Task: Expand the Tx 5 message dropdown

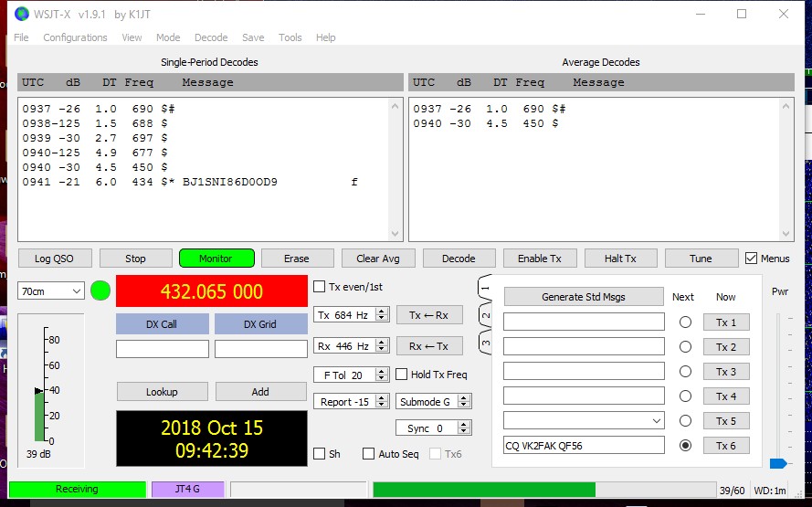Action: [655, 421]
